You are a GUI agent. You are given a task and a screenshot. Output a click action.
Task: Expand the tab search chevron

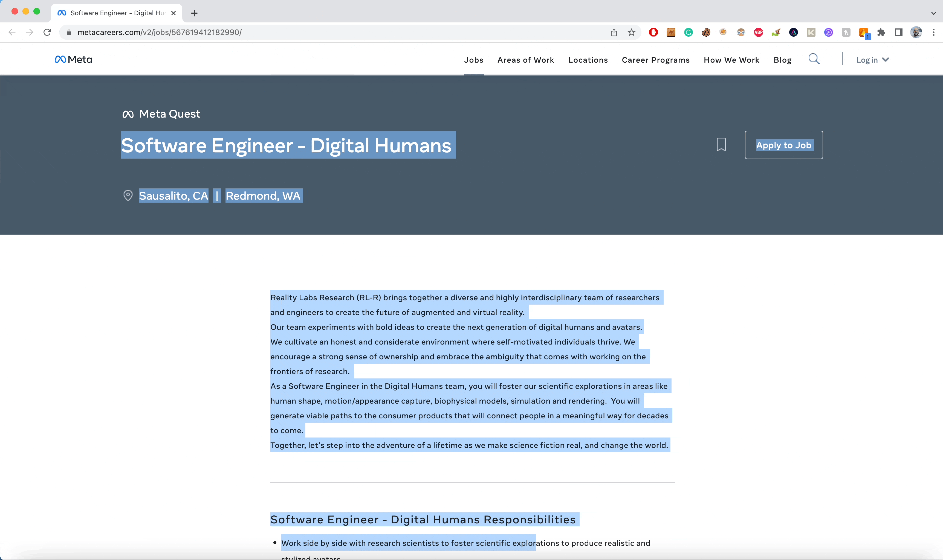pyautogui.click(x=933, y=13)
